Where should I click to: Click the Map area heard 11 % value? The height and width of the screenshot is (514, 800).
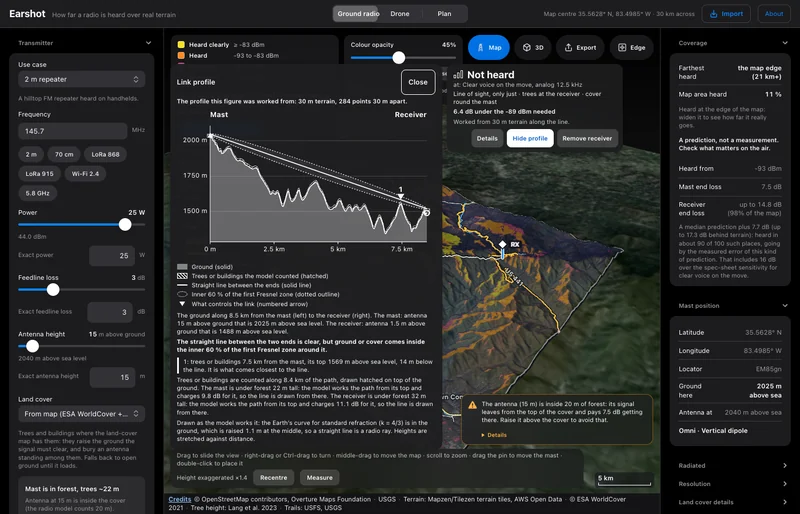(773, 94)
